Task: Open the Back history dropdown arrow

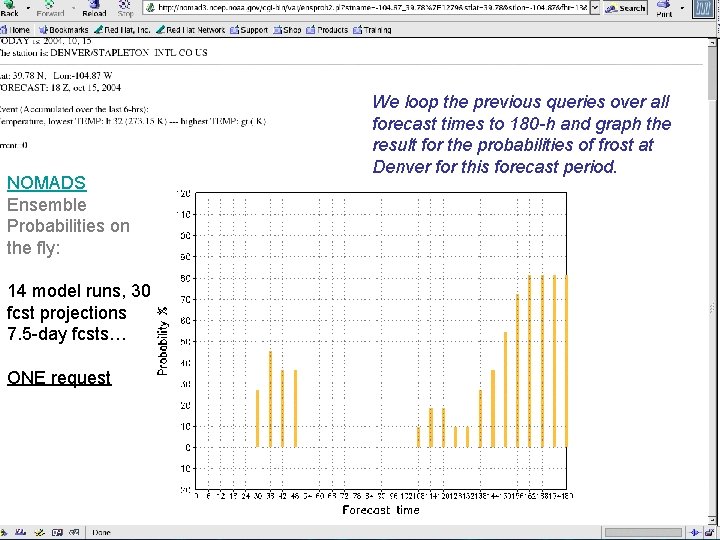Action: 28,8
